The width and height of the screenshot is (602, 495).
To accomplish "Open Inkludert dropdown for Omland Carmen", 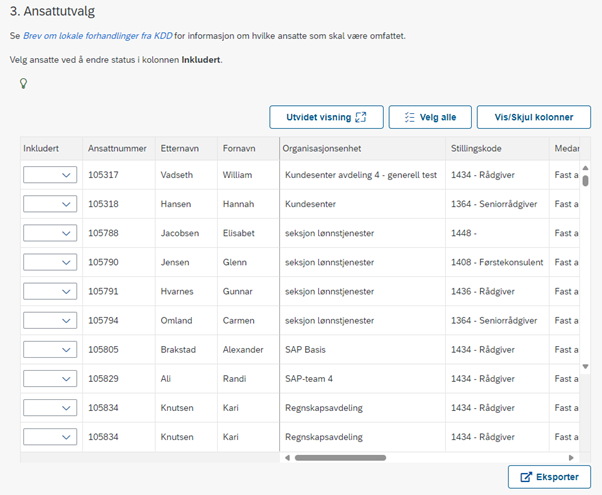I will point(50,321).
